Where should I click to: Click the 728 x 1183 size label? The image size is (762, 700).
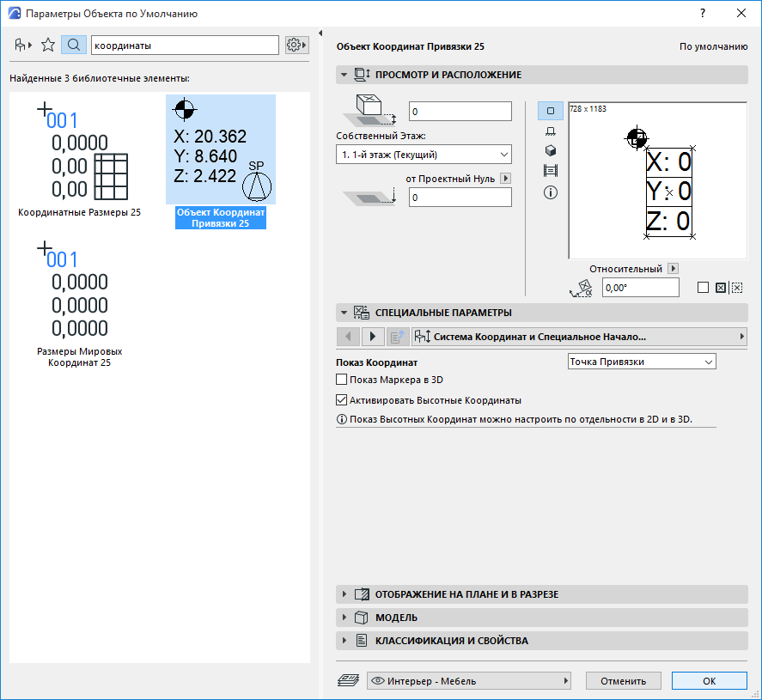pyautogui.click(x=588, y=109)
